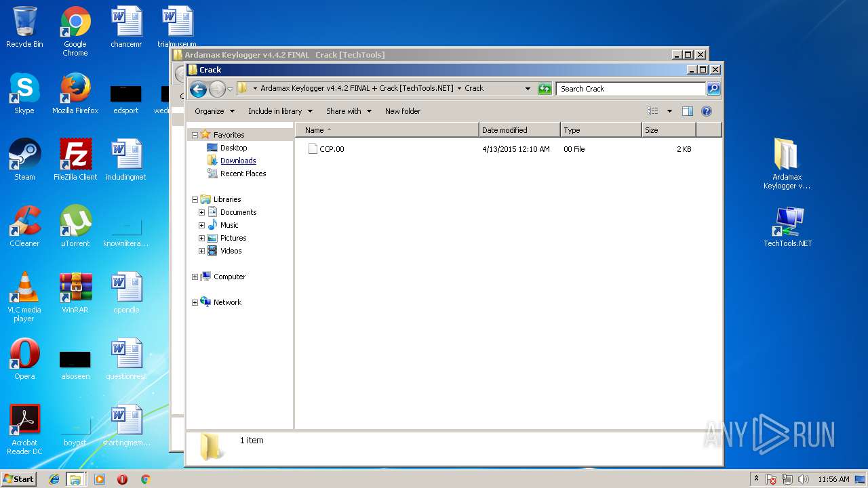Expand the Network node
The width and height of the screenshot is (868, 488).
pyautogui.click(x=195, y=302)
